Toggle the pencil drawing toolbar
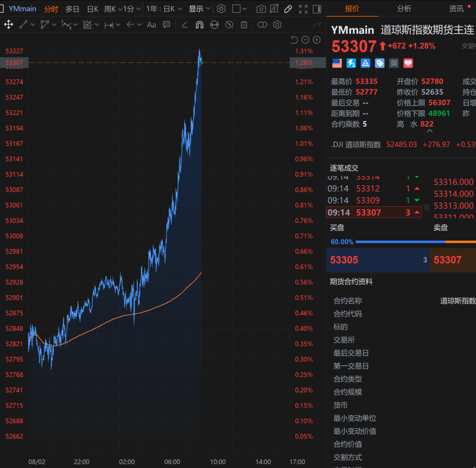This screenshot has height=468, width=476. point(288,9)
